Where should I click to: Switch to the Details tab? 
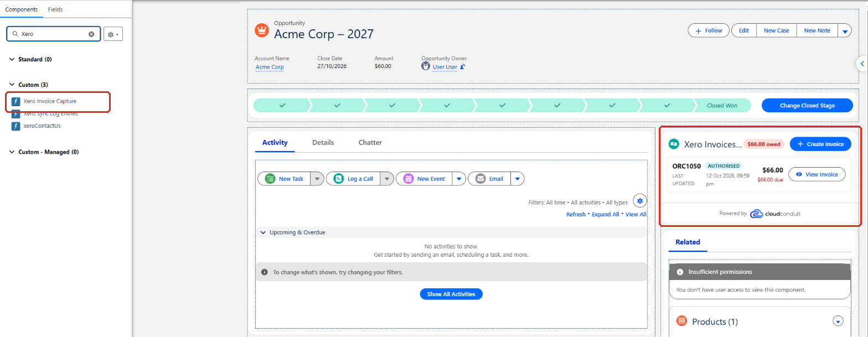click(x=323, y=142)
